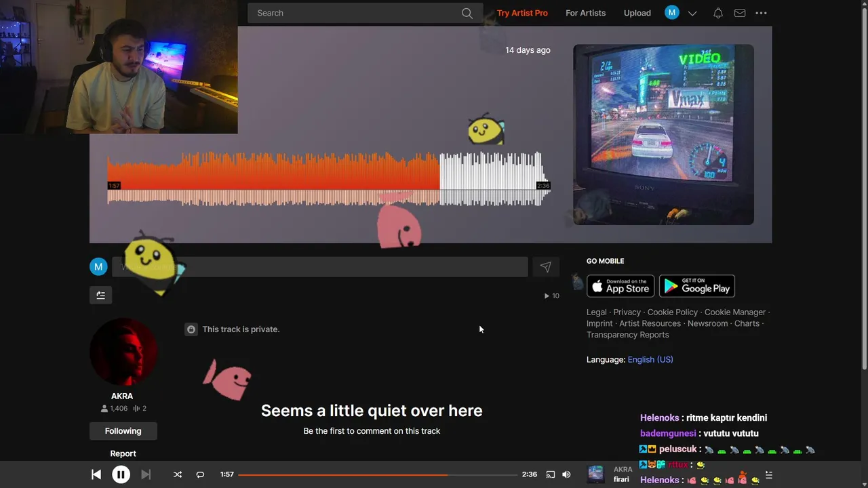Skip to next track in player
Screen dimensions: 868x488
click(x=146, y=474)
